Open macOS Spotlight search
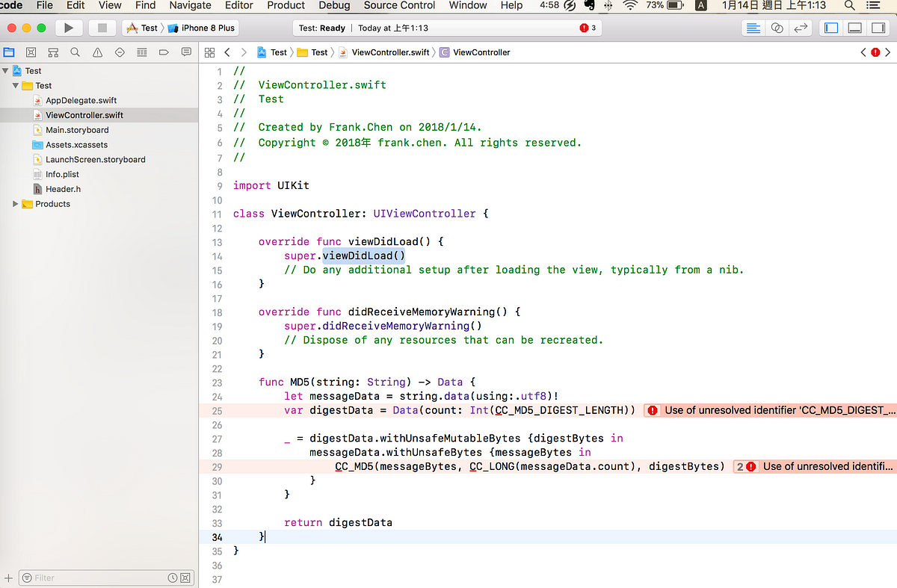 pyautogui.click(x=850, y=5)
